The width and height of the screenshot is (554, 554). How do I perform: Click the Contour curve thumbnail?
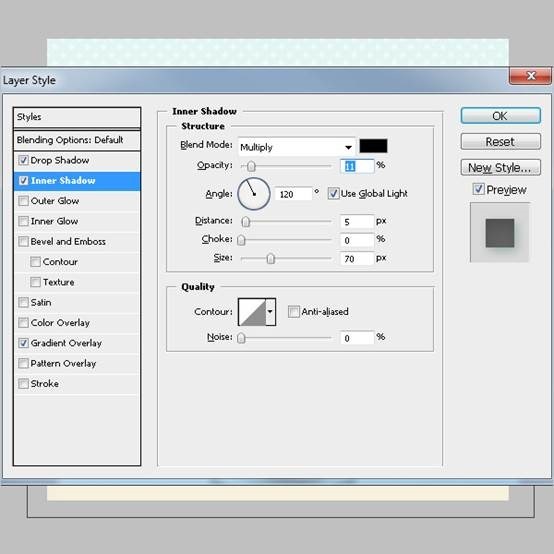tap(252, 312)
